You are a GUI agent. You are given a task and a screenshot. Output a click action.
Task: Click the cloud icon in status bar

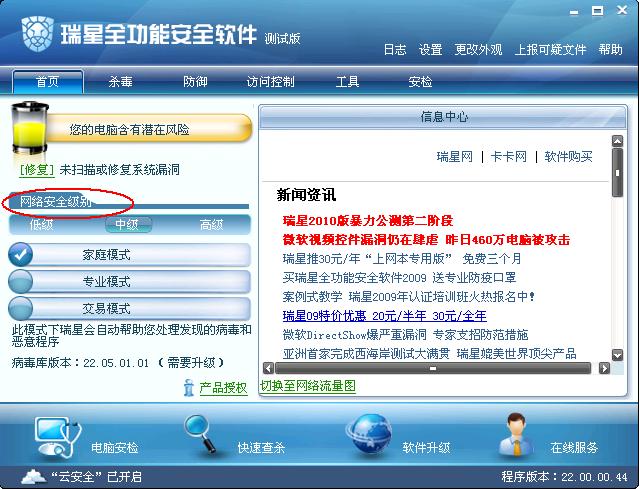coord(33,476)
